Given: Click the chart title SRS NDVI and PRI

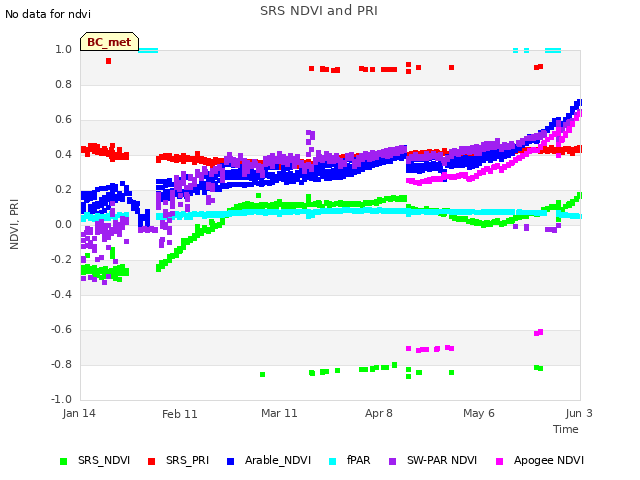Looking at the screenshot, I should click(319, 11).
